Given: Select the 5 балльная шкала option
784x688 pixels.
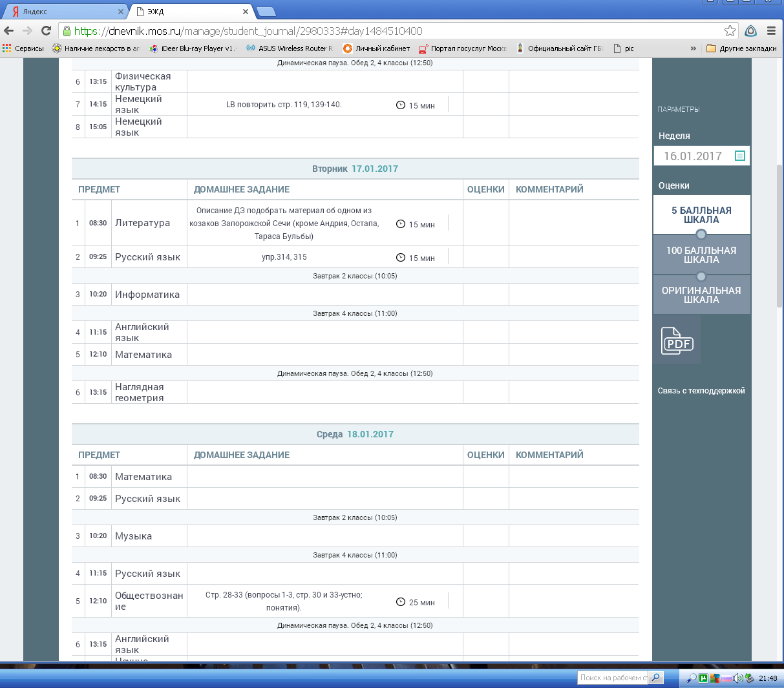Looking at the screenshot, I should 701,215.
